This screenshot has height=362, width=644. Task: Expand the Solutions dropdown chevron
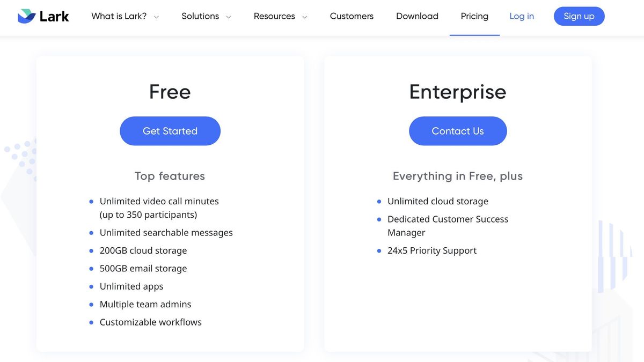point(228,17)
